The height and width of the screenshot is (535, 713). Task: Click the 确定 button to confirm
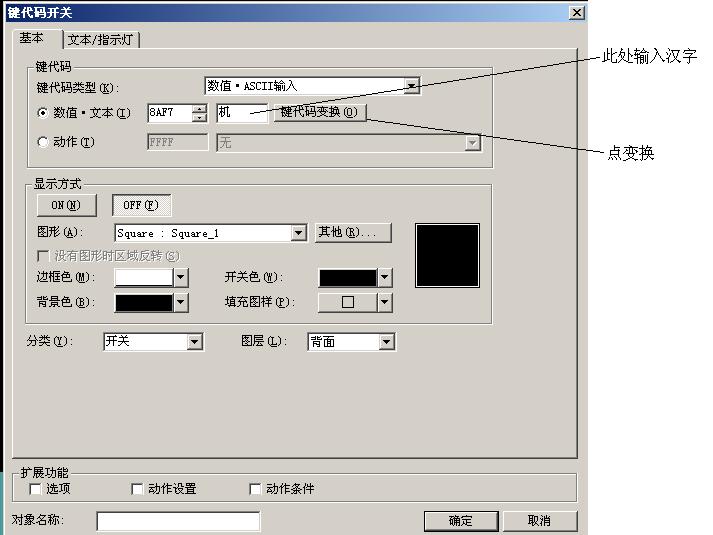pyautogui.click(x=460, y=521)
